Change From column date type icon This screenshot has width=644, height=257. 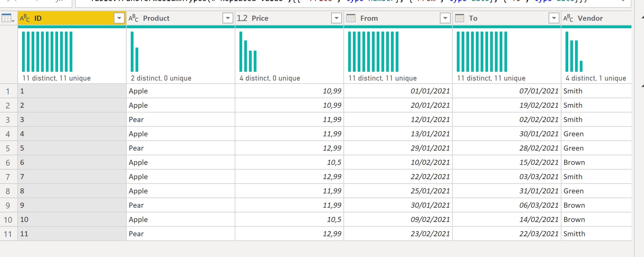click(x=351, y=18)
